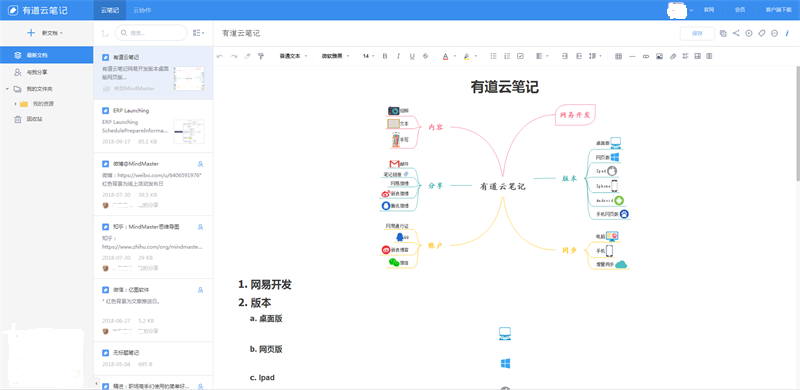This screenshot has height=390, width=800.
Task: Collapse the 我的文件夹 tree node
Action: (x=7, y=89)
